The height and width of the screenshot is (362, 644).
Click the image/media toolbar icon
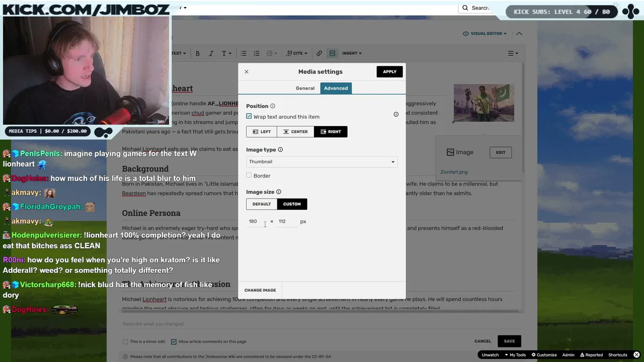(332, 53)
